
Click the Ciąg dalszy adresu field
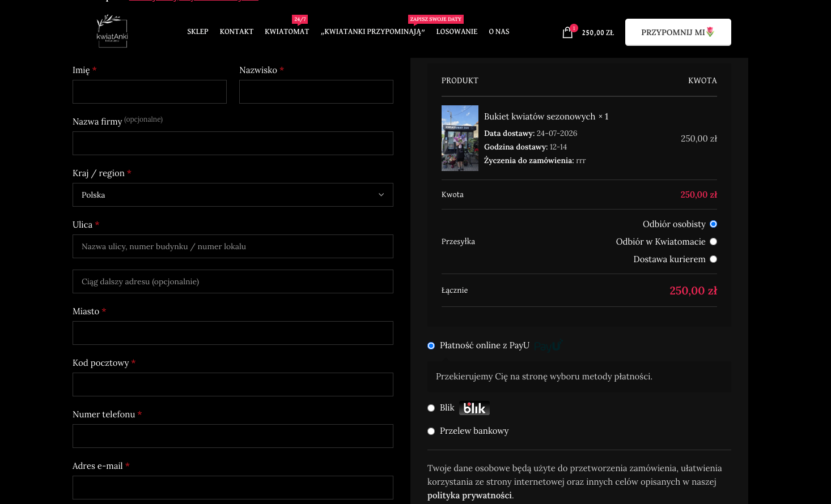(233, 281)
